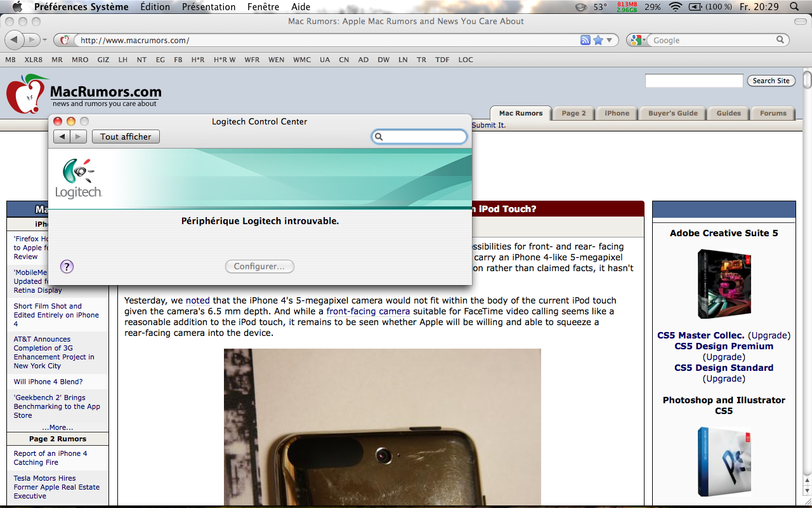Click the XLR8 bookmark in bookmarks bar
The width and height of the screenshot is (812, 508).
point(34,60)
